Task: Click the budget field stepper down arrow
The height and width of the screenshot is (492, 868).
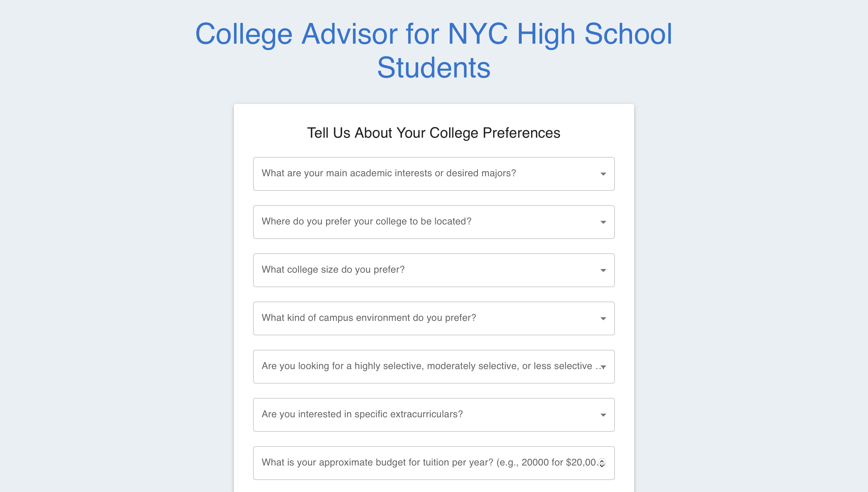Action: 601,465
